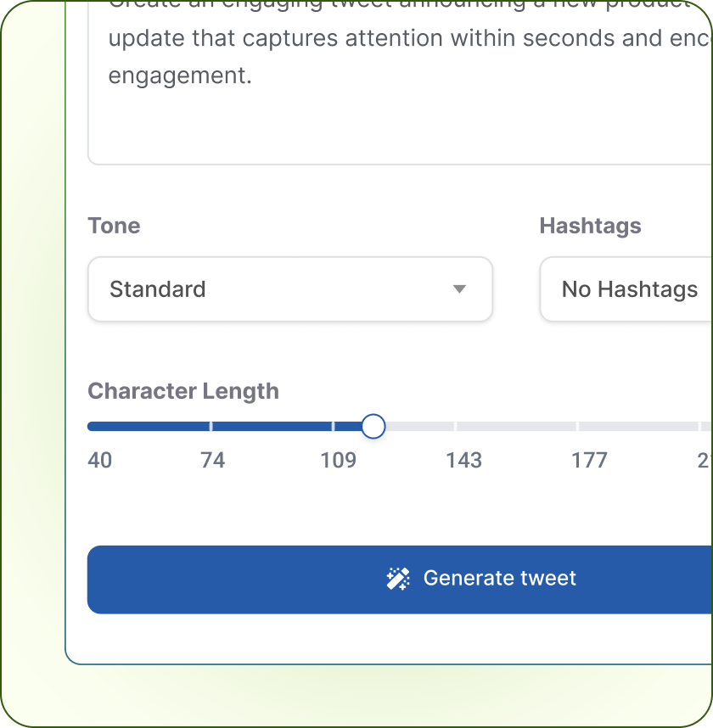713x728 pixels.
Task: Set slider to the 74 tick mark
Action: pyautogui.click(x=211, y=426)
